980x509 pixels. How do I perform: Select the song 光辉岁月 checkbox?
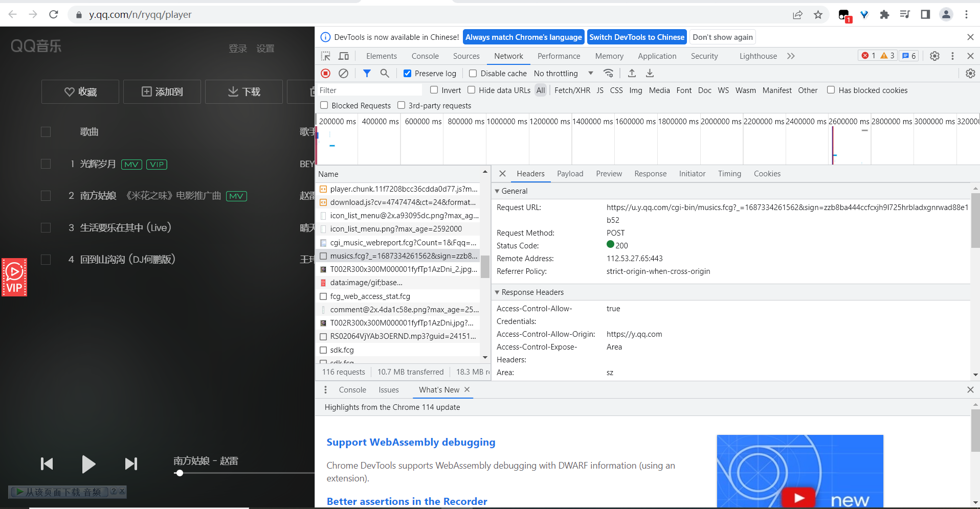[46, 164]
